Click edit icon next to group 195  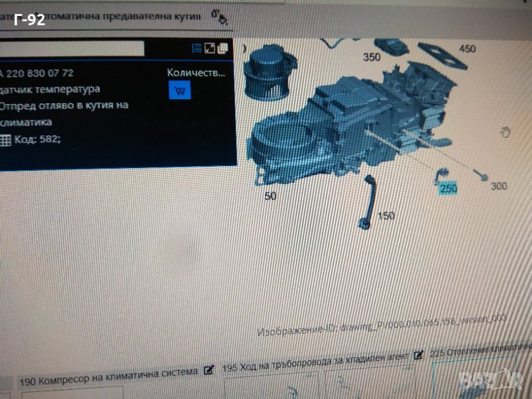pyautogui.click(x=418, y=356)
